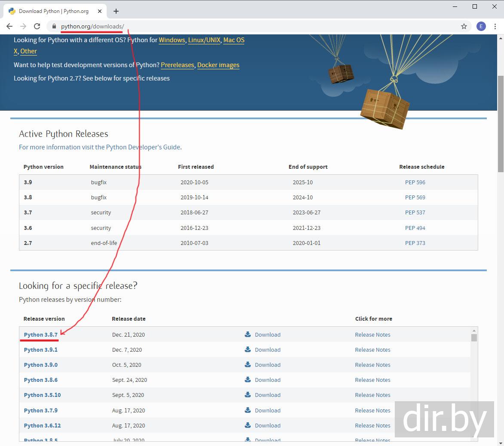Viewport: 504px width, 446px height.
Task: Click the download icon for Python 3.9.0
Action: click(x=248, y=365)
